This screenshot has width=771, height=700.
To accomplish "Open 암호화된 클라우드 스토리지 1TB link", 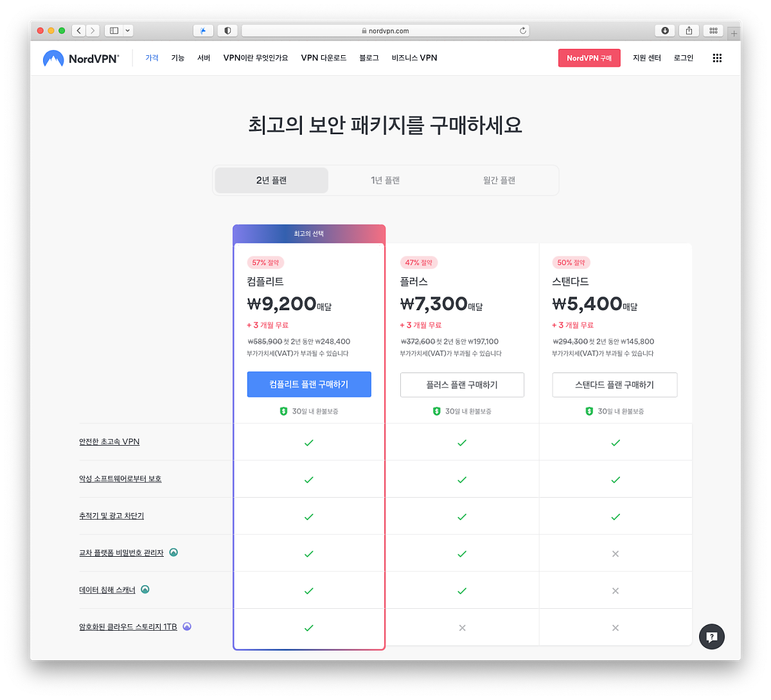I will coord(128,627).
